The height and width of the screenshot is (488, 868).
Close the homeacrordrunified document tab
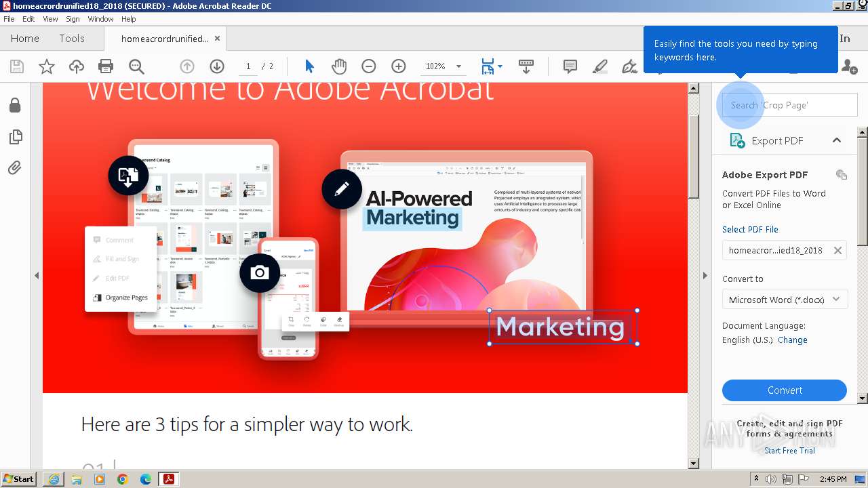[x=218, y=39]
